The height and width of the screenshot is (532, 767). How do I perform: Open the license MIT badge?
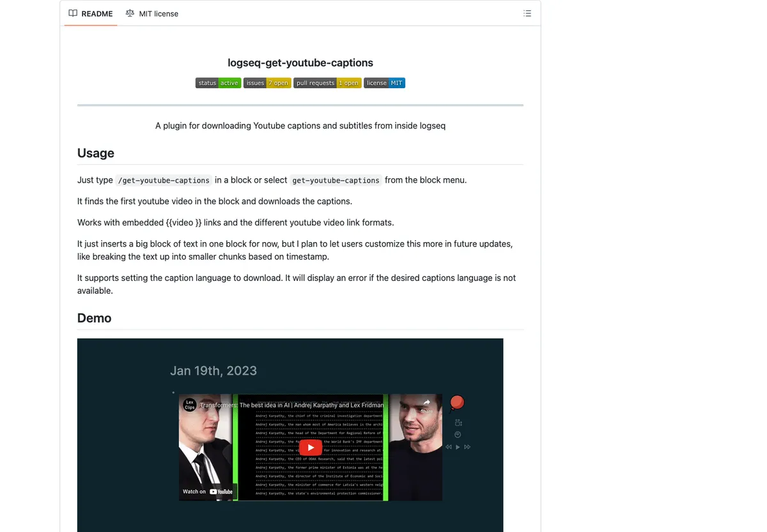[385, 83]
